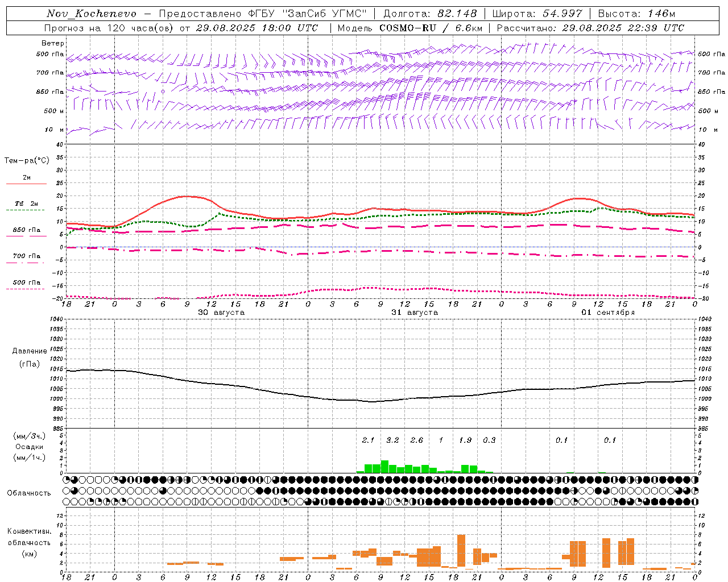Click the station name Nov_Kochenevo
The height and width of the screenshot is (582, 728).
[x=92, y=14]
